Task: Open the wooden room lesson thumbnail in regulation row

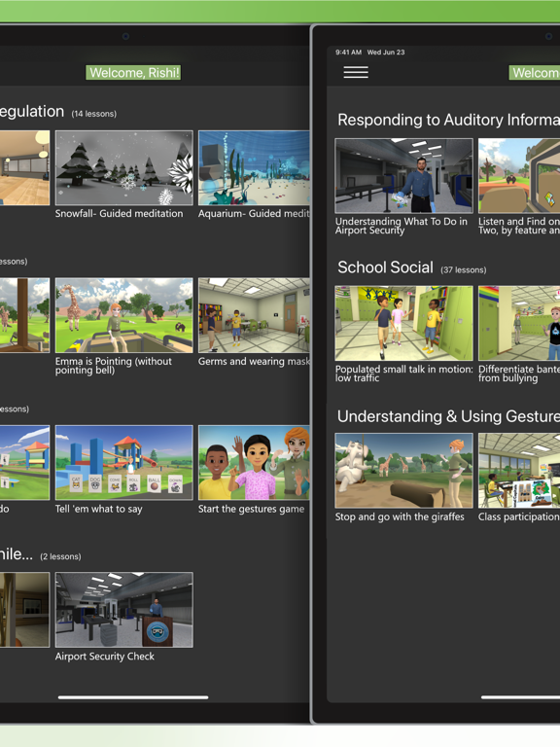Action: (x=24, y=167)
